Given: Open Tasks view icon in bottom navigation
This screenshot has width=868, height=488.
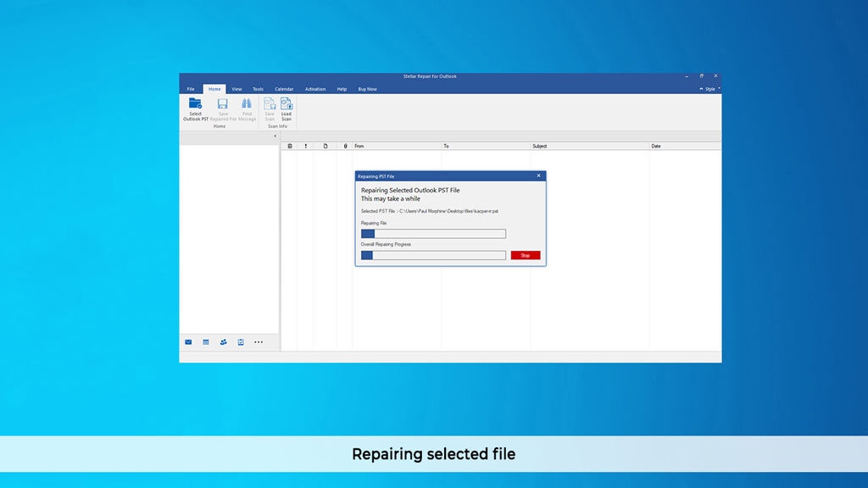Looking at the screenshot, I should (x=241, y=342).
